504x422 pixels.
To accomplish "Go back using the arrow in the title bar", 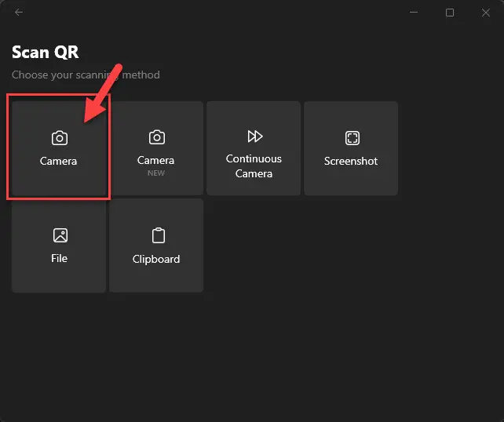I will 19,13.
